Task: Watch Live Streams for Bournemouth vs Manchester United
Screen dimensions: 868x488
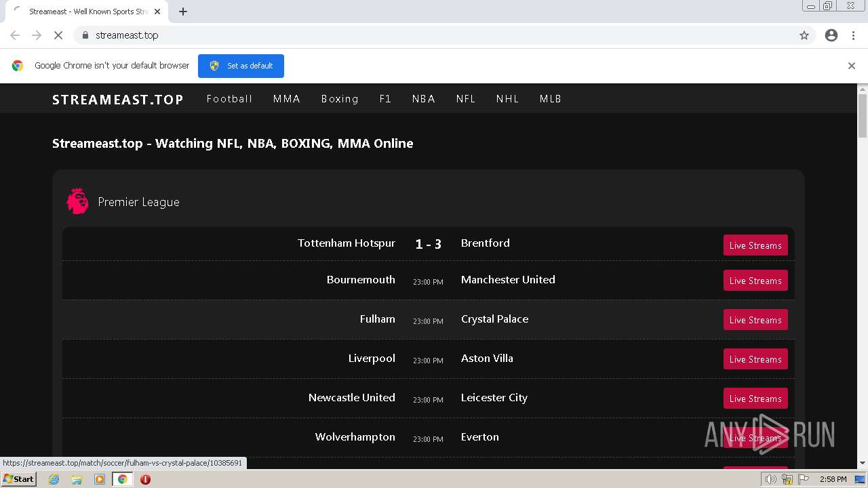Action: pyautogui.click(x=755, y=281)
